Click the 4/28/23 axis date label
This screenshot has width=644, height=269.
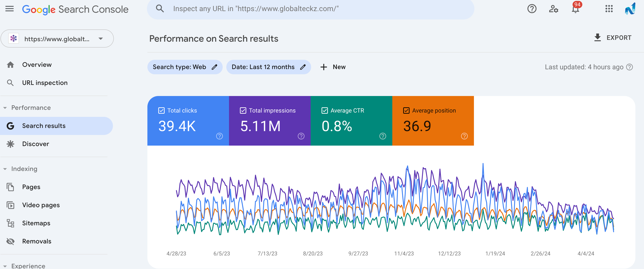pos(176,254)
